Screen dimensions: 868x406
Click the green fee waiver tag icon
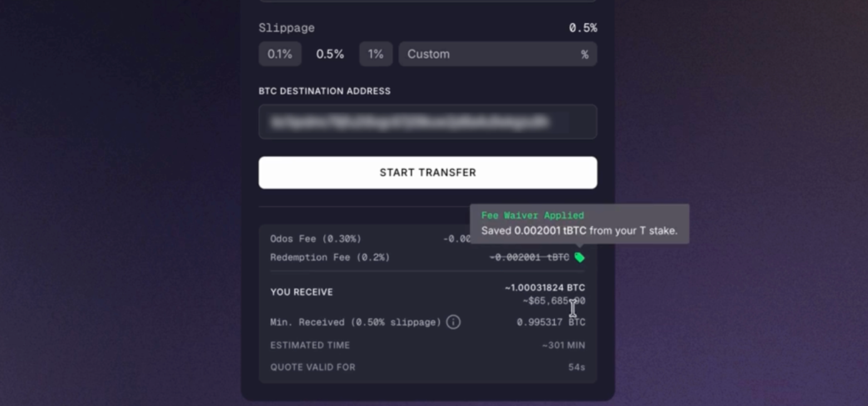[580, 257]
